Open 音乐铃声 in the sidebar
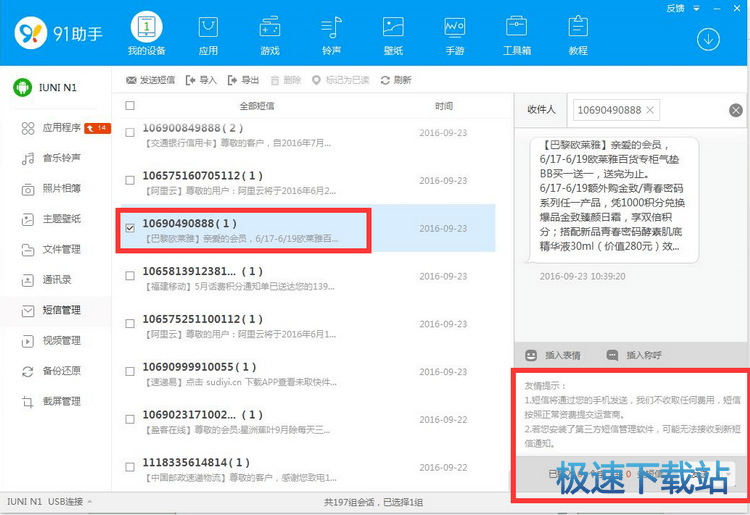The height and width of the screenshot is (515, 750). (x=51, y=158)
